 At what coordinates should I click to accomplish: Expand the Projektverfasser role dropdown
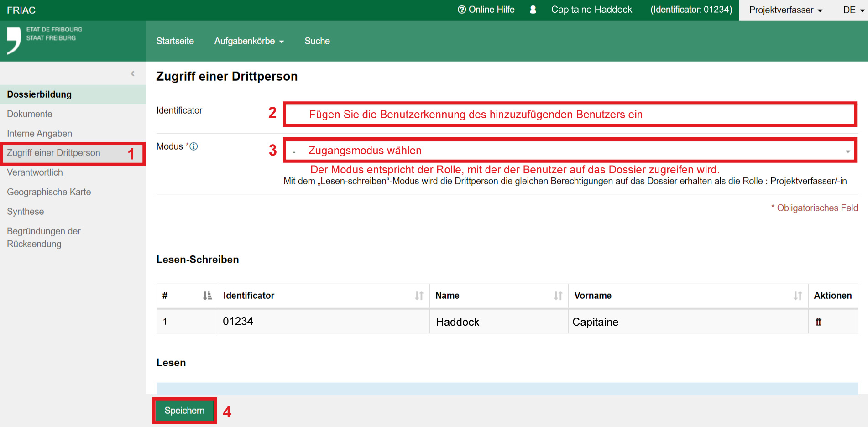785,10
